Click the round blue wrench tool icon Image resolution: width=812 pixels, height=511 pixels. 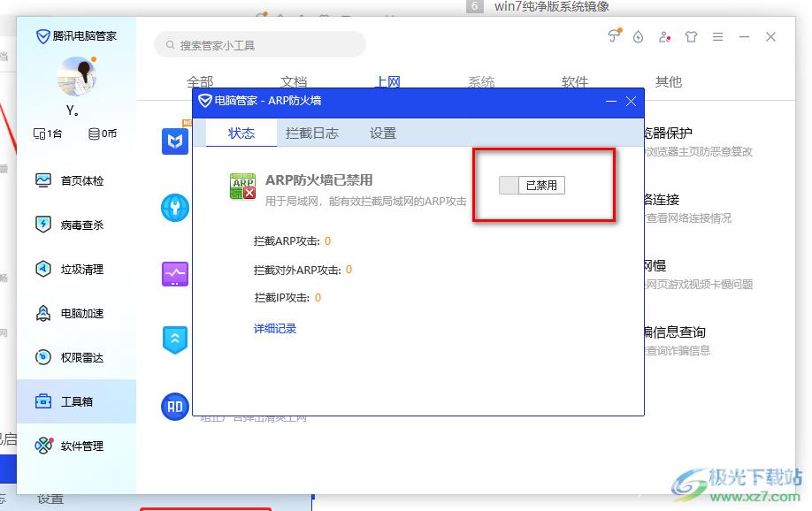[175, 208]
